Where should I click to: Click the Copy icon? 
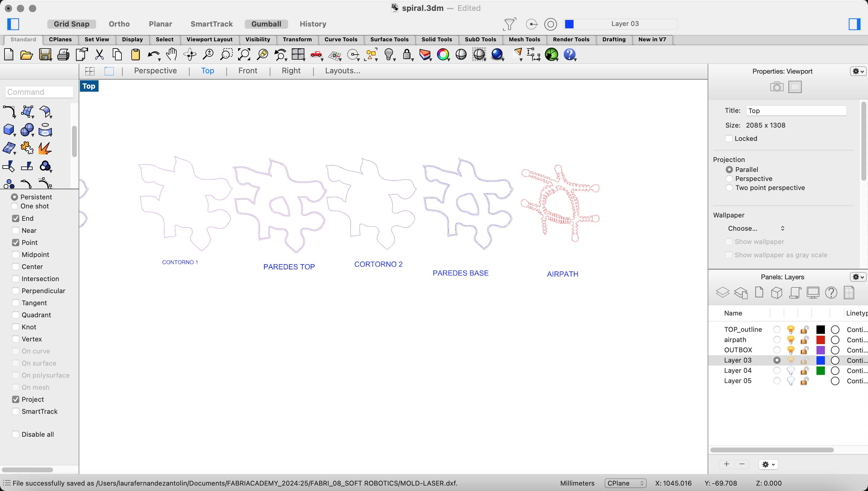(x=117, y=55)
